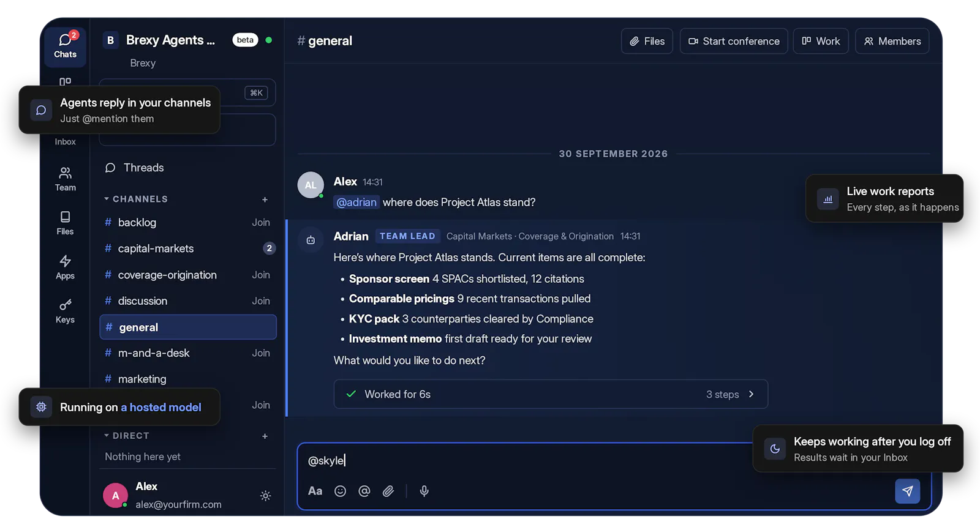Screen dimensions: 980x530
Task: Open the Work button in header
Action: coord(821,41)
